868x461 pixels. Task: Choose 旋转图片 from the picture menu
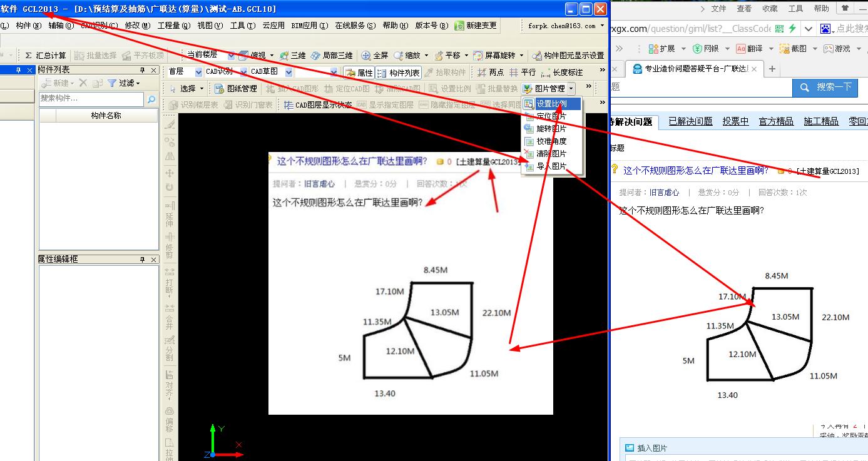pos(551,128)
